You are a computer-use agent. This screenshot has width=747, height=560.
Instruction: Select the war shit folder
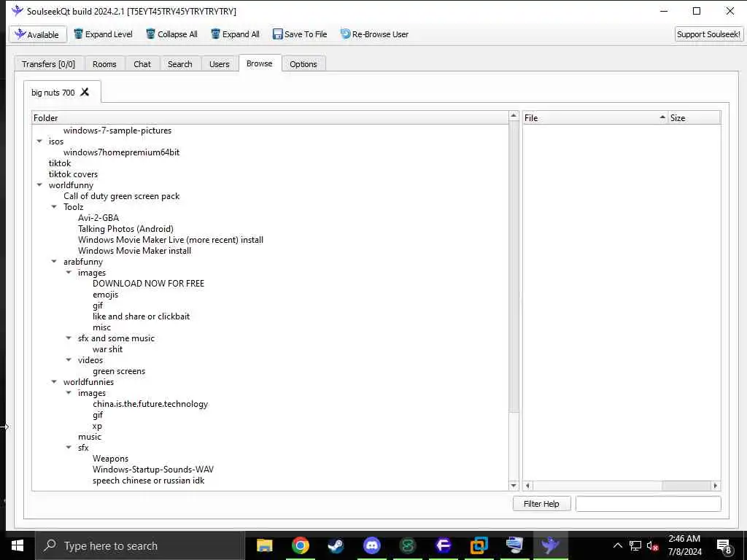click(108, 349)
